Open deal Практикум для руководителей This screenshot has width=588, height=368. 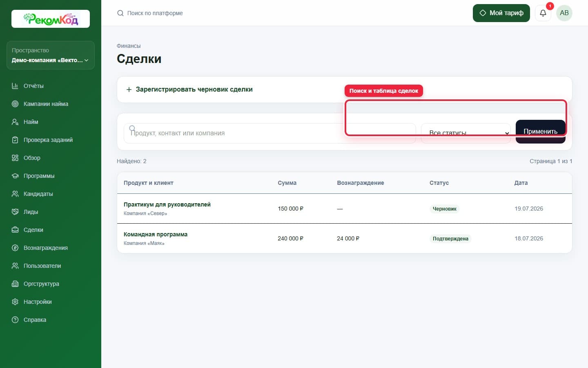click(167, 204)
